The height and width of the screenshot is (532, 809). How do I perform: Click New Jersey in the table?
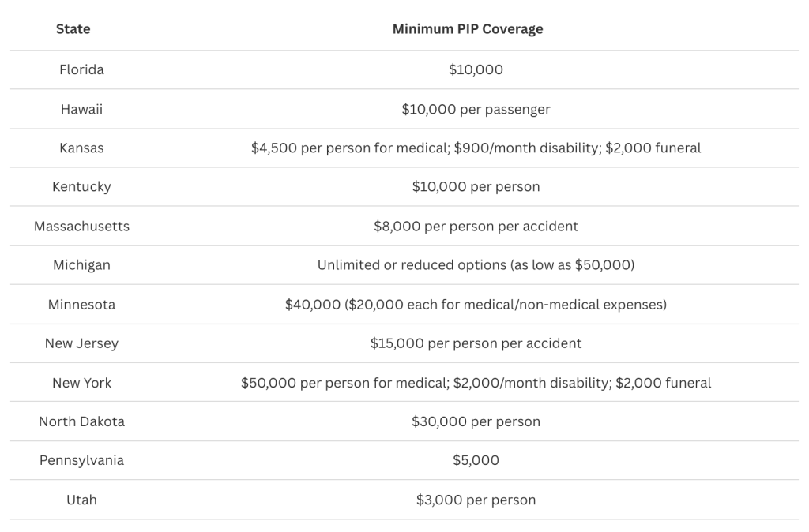point(81,343)
